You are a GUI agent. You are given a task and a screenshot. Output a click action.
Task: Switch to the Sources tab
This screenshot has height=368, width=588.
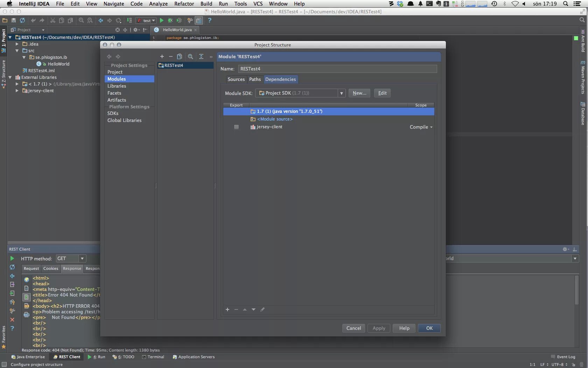[236, 80]
